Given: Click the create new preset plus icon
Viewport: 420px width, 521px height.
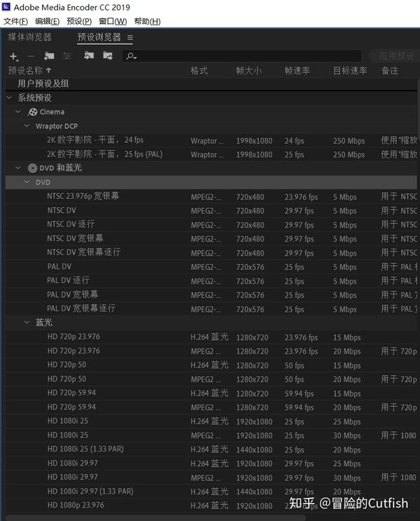Looking at the screenshot, I should [x=13, y=57].
